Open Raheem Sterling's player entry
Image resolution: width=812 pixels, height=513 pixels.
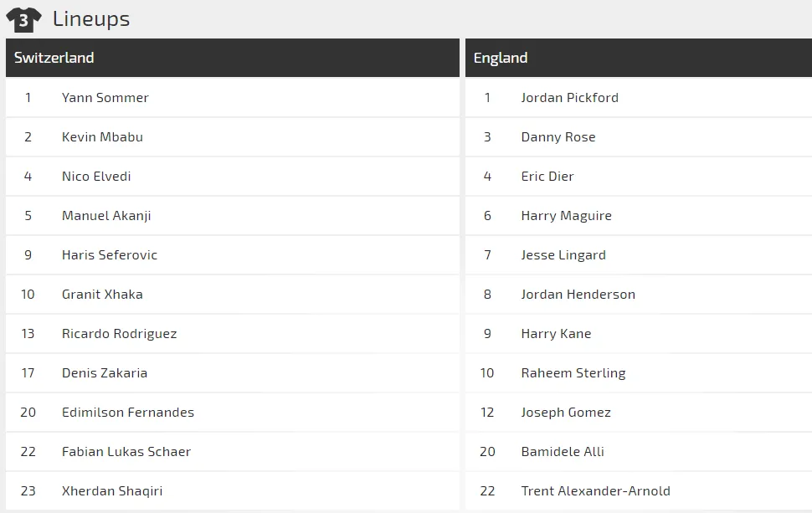tap(573, 373)
